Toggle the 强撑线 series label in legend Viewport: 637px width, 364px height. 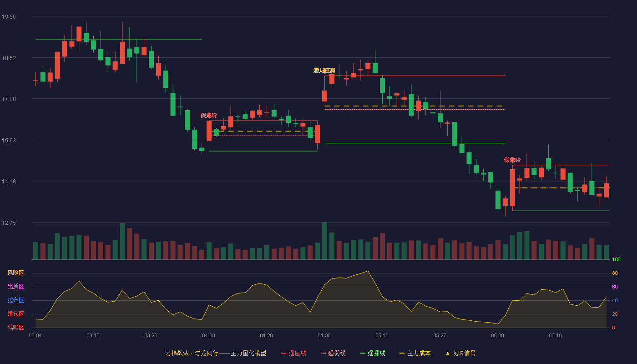[x=376, y=353]
